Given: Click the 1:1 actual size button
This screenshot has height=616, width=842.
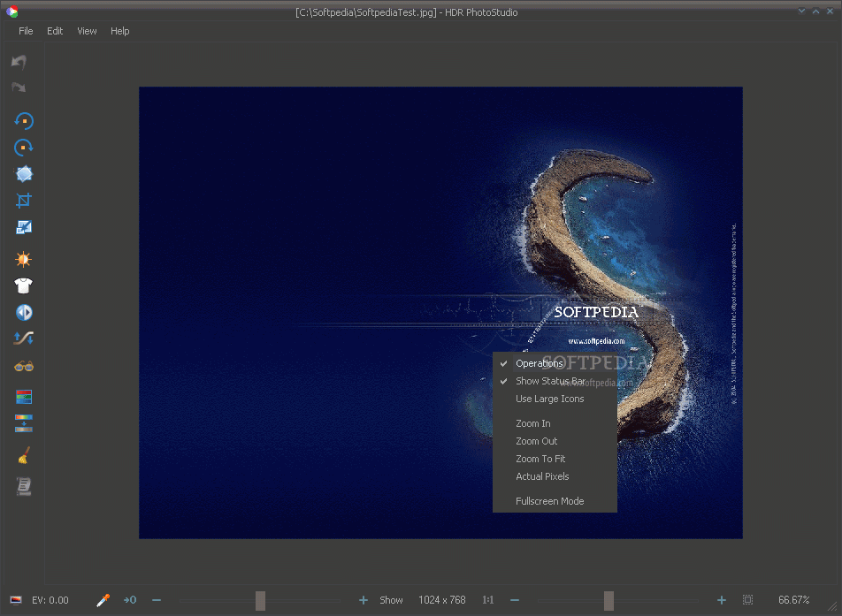Looking at the screenshot, I should (487, 600).
